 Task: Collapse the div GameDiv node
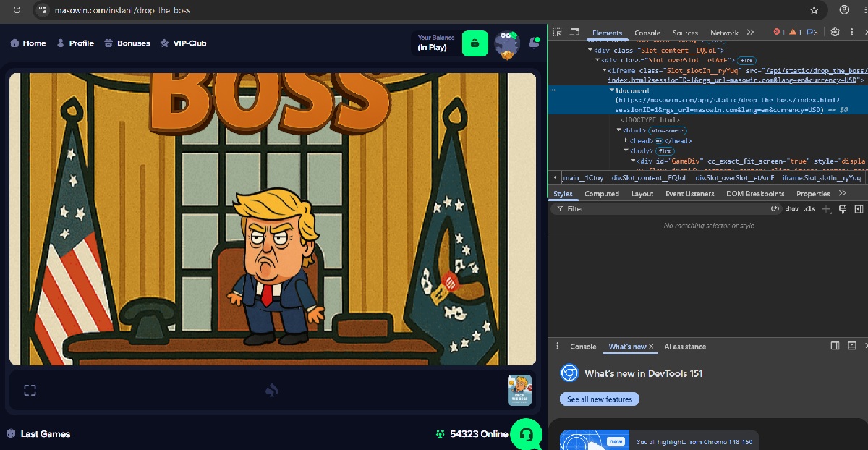pos(634,161)
